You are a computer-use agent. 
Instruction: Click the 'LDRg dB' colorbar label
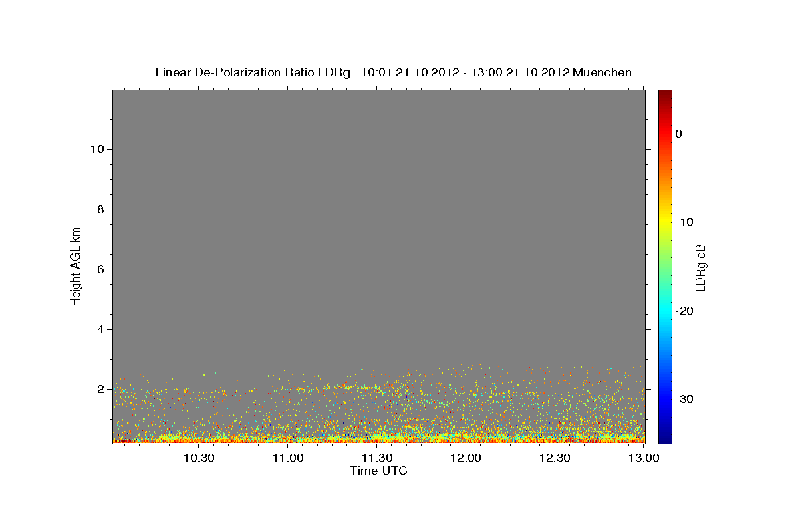[700, 267]
